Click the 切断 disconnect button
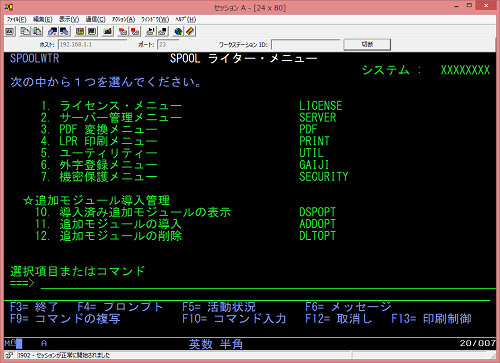The width and height of the screenshot is (500, 363). coord(367,44)
